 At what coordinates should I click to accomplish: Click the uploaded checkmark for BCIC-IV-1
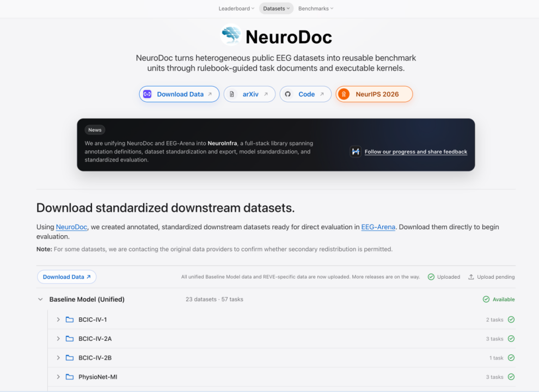(511, 320)
